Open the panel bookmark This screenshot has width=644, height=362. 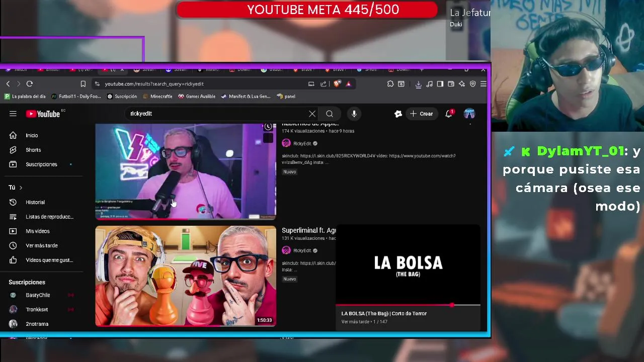point(286,97)
